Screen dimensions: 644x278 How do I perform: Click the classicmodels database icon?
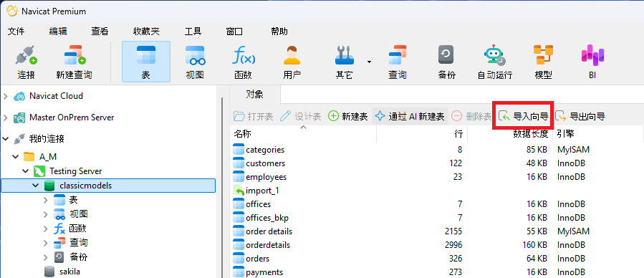49,186
